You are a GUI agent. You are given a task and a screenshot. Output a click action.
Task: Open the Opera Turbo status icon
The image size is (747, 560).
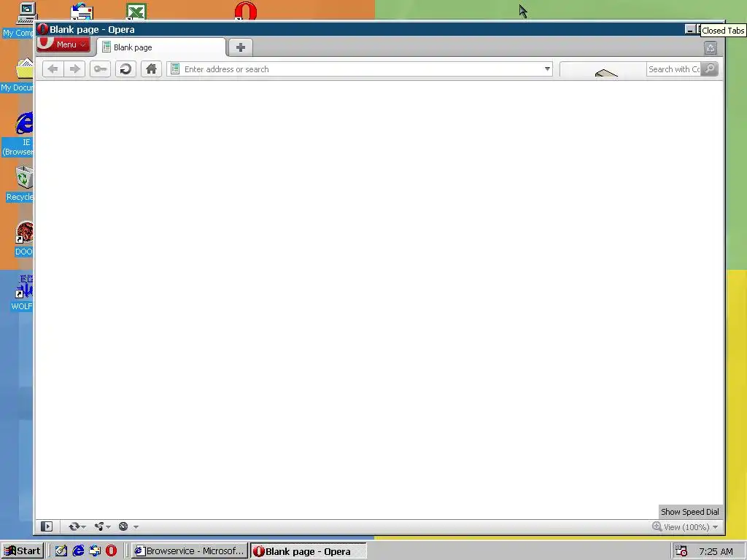123,526
